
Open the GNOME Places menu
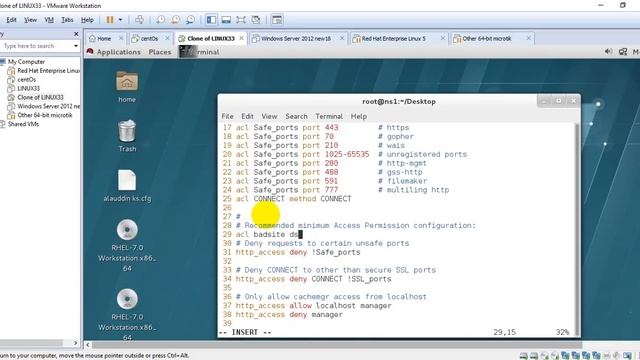point(160,52)
